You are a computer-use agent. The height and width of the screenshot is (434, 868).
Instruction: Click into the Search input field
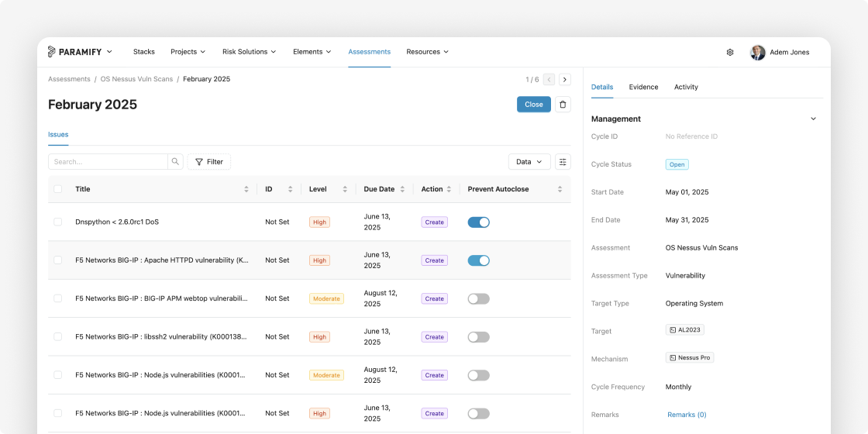pyautogui.click(x=108, y=162)
